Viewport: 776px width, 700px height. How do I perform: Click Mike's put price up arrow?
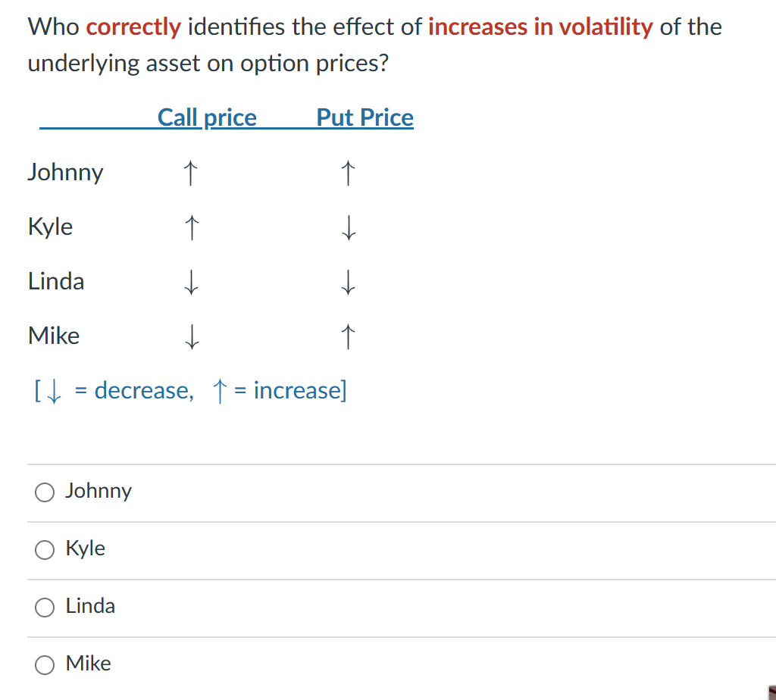tap(347, 336)
